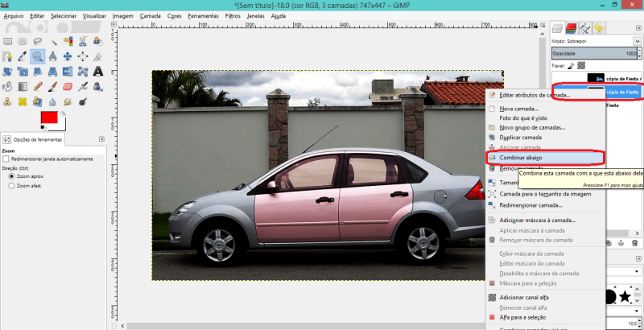The width and height of the screenshot is (644, 330).
Task: Select the Bucket Fill tool
Action: pos(8,86)
